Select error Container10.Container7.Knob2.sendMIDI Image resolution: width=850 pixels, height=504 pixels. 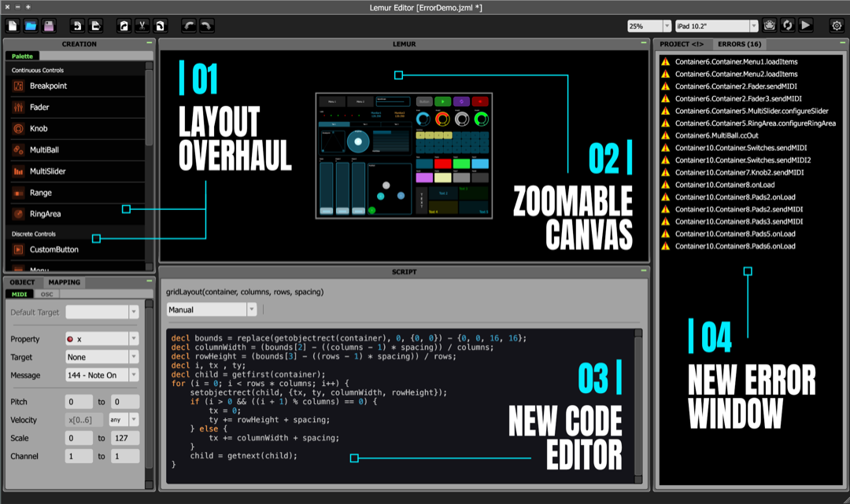[x=739, y=172]
